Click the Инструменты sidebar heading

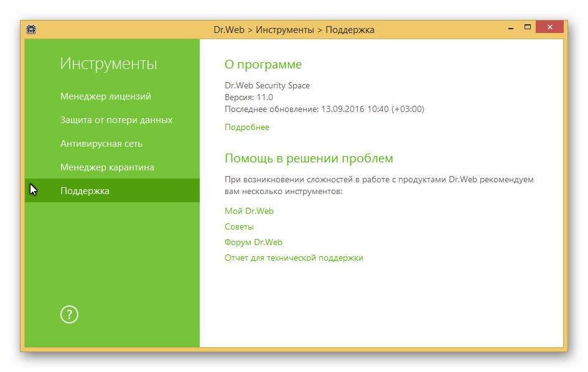click(x=108, y=63)
